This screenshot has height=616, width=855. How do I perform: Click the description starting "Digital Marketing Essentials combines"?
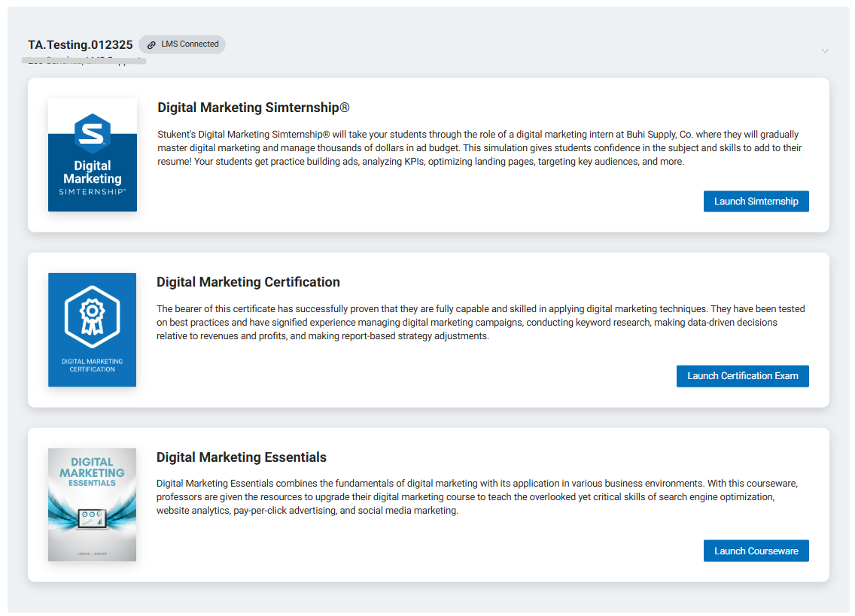[x=477, y=496]
